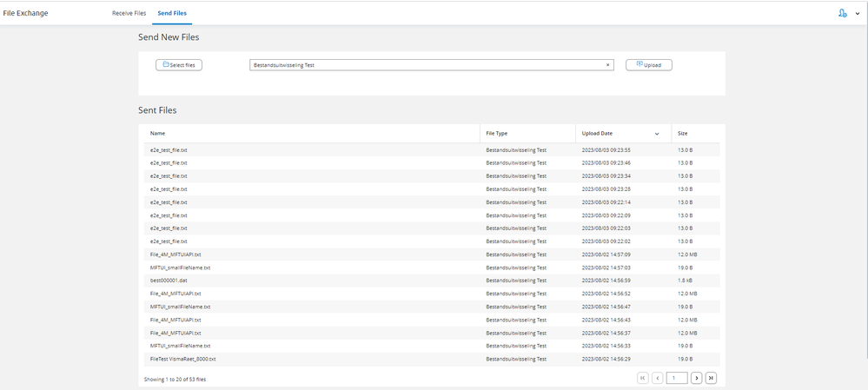
Task: Jump to the first page of files
Action: tap(643, 378)
